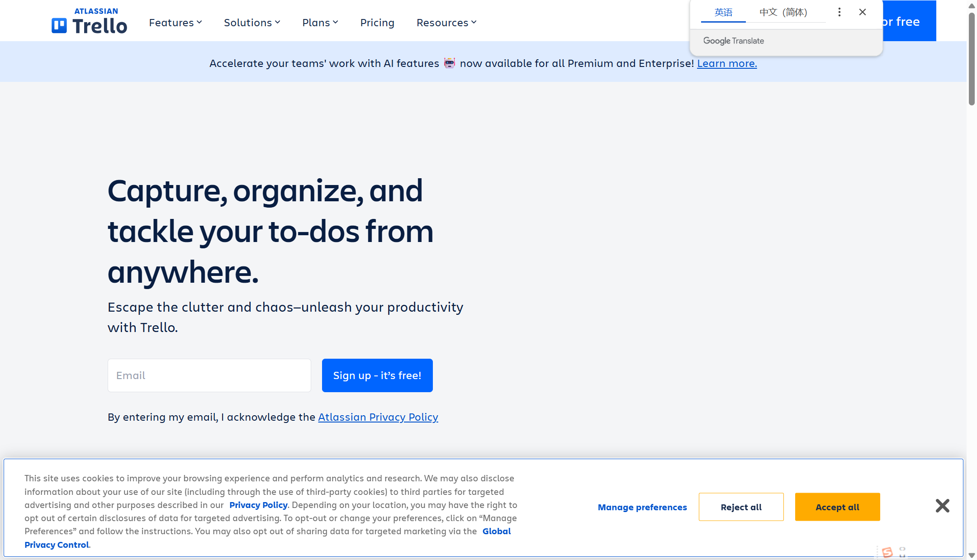Click the scrollbar down arrow
This screenshot has height=560, width=977.
tap(972, 555)
